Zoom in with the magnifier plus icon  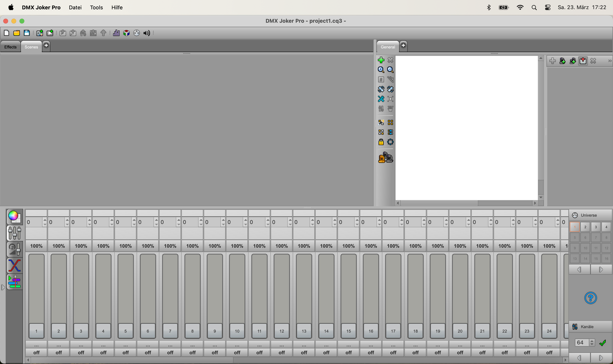pyautogui.click(x=381, y=70)
